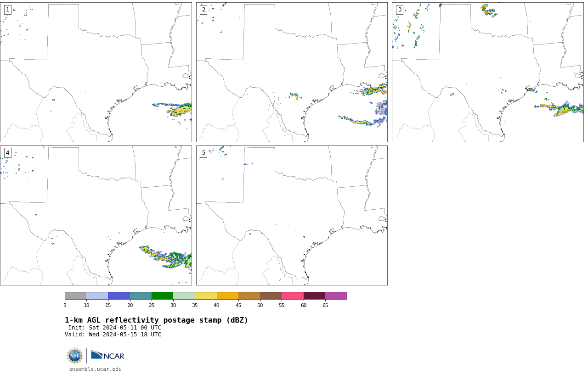Click the Init Sat 2024-05-11 00 UTC text
The image size is (588, 374).
point(115,328)
